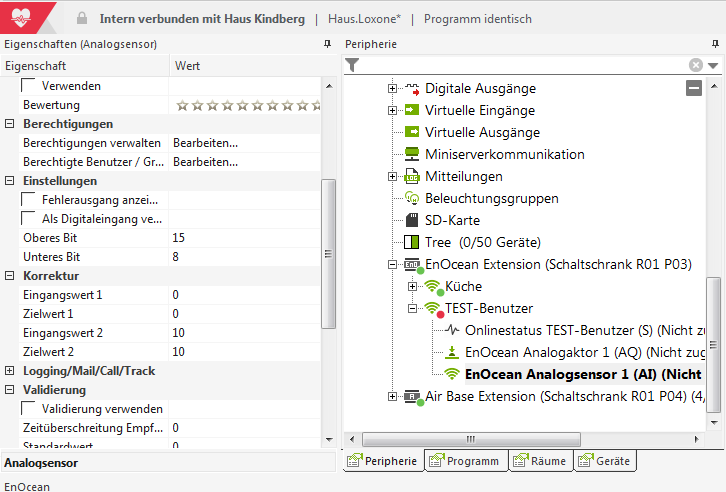Switch to the Räume tab
This screenshot has width=726, height=492.
click(x=541, y=461)
